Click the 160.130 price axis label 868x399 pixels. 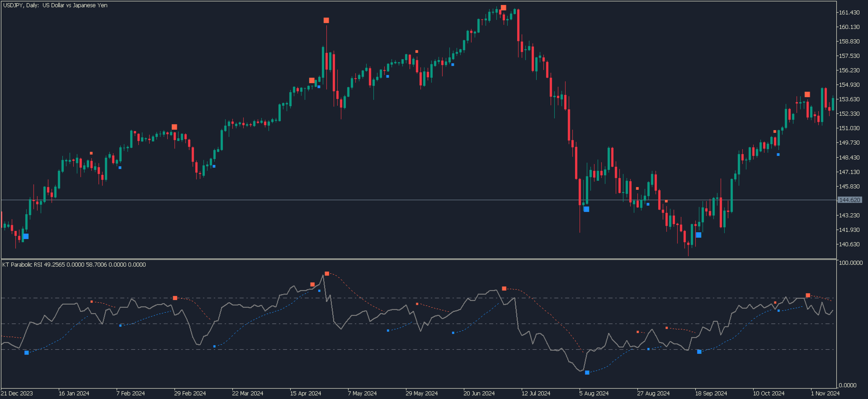[x=849, y=27]
